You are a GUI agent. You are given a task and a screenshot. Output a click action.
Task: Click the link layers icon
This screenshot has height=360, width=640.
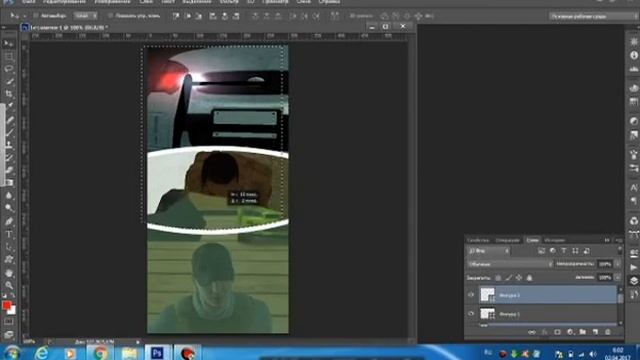[531, 332]
